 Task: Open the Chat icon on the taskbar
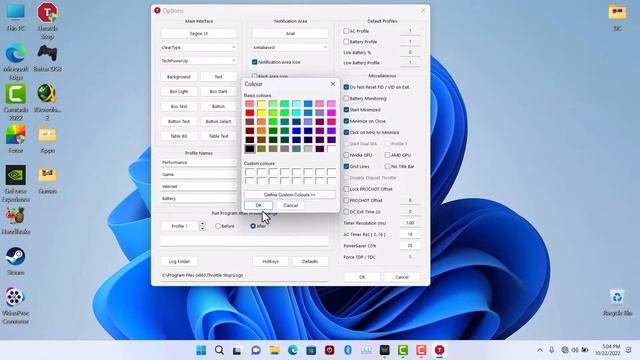coord(256,350)
